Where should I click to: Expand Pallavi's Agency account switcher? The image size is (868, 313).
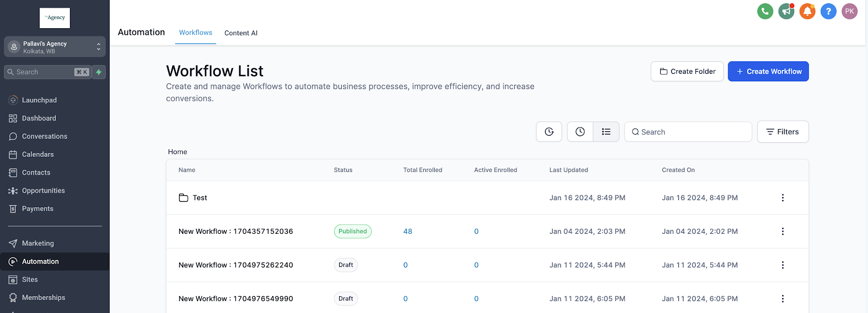tap(55, 47)
